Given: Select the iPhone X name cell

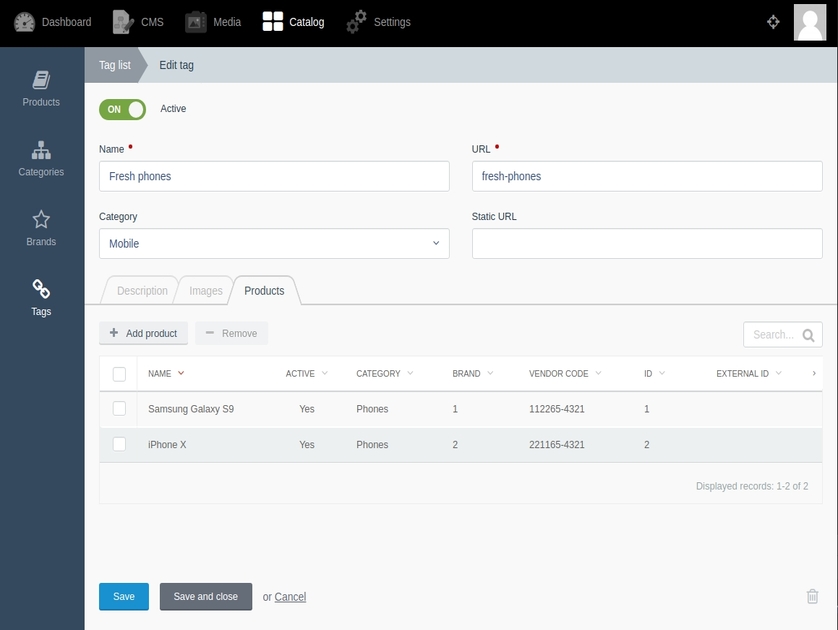Looking at the screenshot, I should [x=167, y=445].
